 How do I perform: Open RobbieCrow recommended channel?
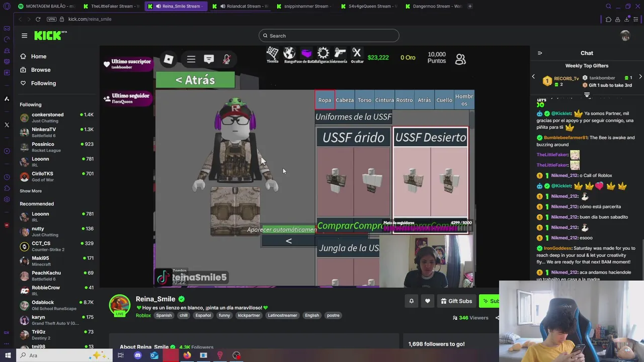pyautogui.click(x=57, y=291)
